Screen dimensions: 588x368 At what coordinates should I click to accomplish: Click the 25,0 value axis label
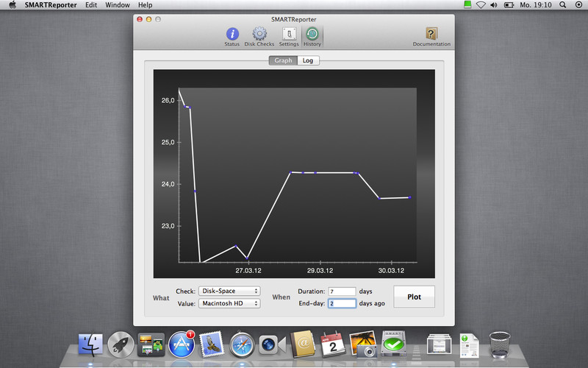pos(168,142)
